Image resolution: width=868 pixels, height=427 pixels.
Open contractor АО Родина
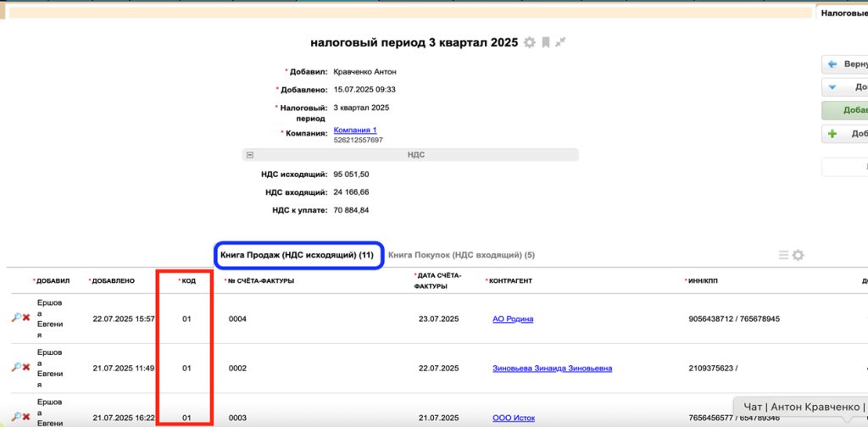[x=513, y=319]
